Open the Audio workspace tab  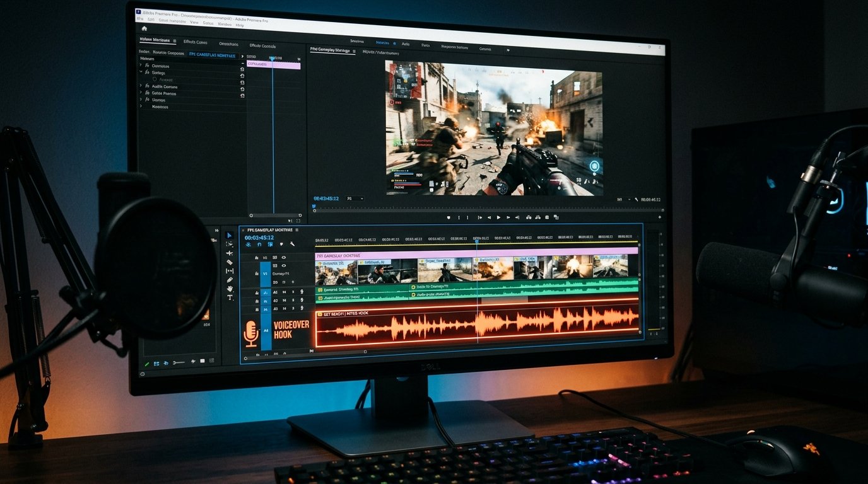(x=406, y=44)
